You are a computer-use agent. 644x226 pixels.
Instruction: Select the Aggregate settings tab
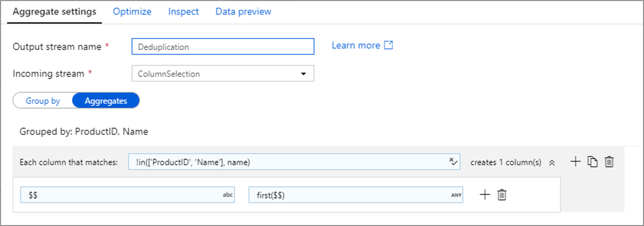click(x=54, y=11)
